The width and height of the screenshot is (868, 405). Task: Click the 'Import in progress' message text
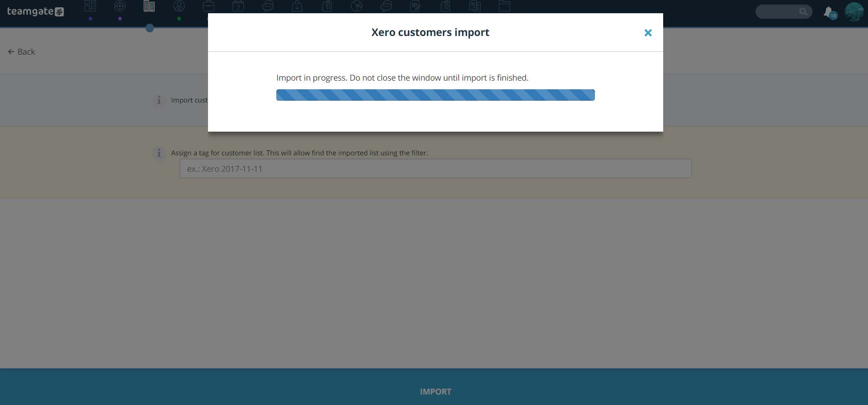402,78
